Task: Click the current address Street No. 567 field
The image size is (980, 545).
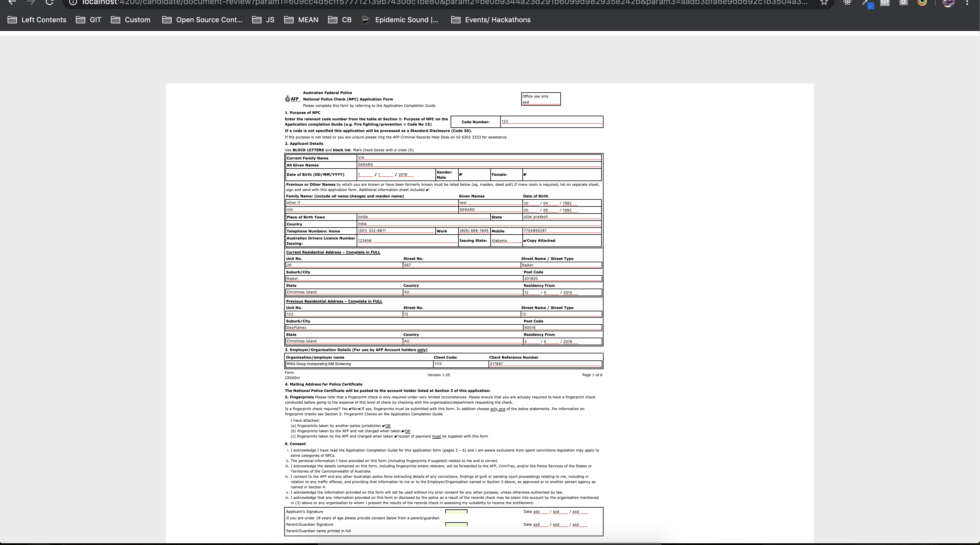Action: (461, 265)
